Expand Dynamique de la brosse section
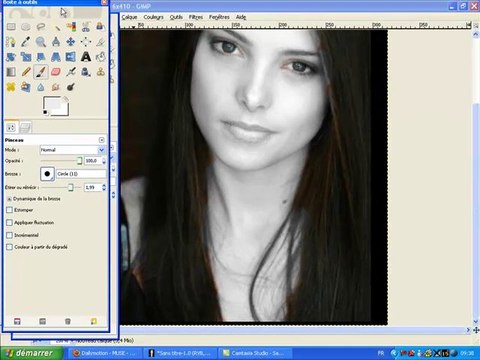480x360 pixels. pos(9,199)
